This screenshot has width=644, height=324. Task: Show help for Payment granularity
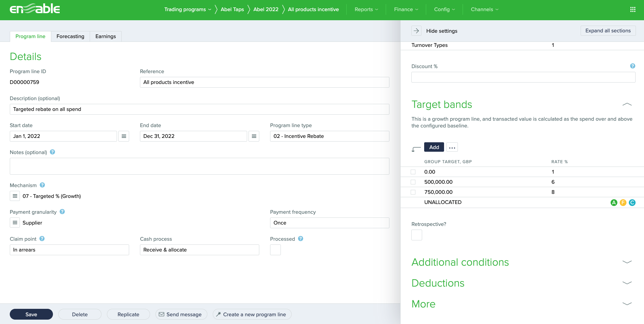click(62, 212)
